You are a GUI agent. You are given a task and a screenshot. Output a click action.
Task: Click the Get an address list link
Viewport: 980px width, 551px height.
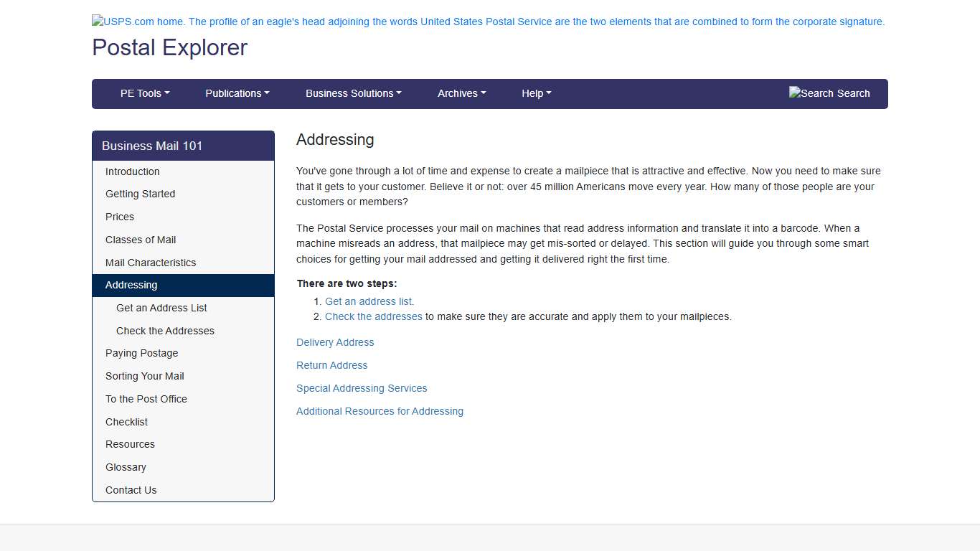pos(367,301)
